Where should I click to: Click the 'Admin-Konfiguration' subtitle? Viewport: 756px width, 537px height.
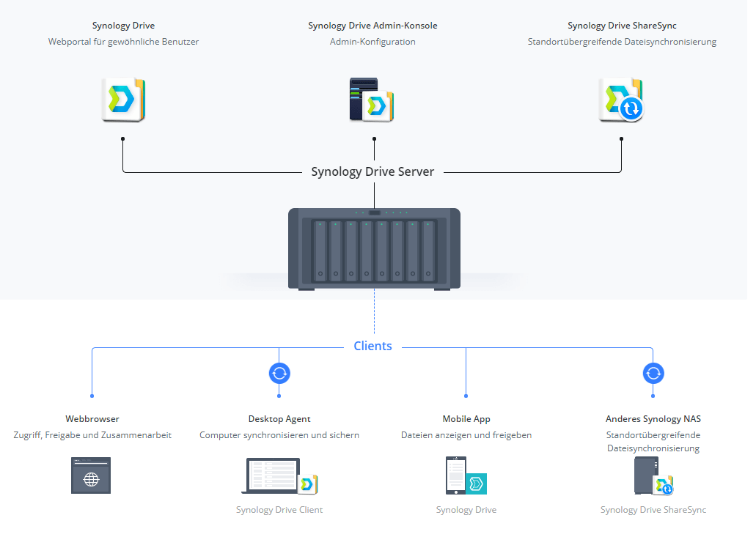(x=373, y=42)
